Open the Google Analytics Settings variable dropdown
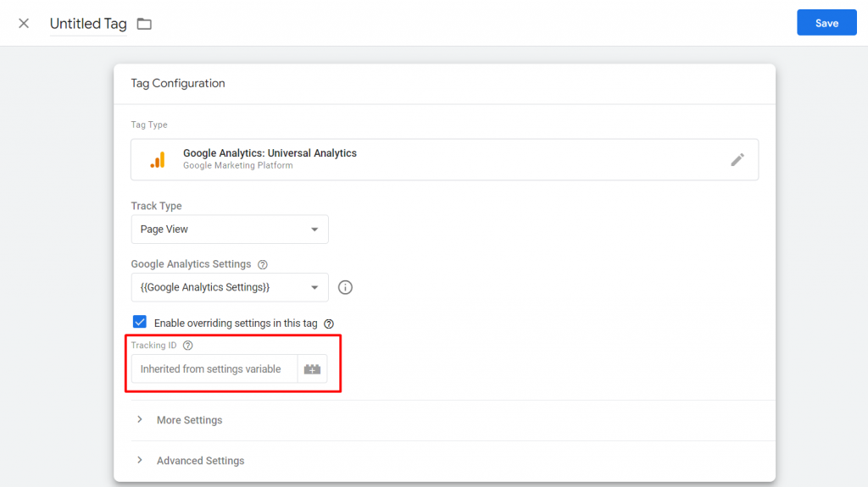This screenshot has width=868, height=487. pos(230,287)
